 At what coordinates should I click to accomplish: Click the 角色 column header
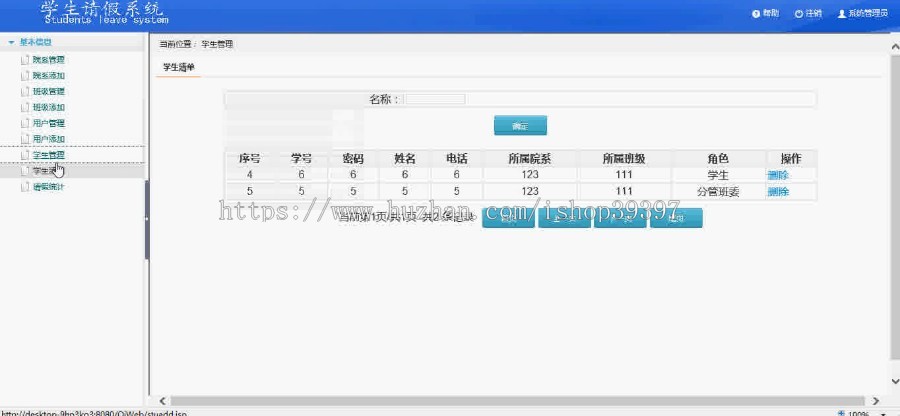click(x=718, y=159)
